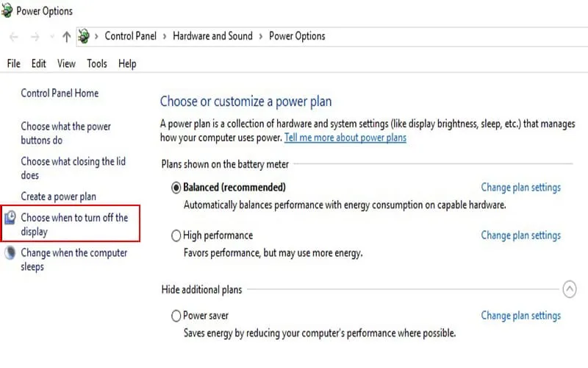Select the Power saver radio button

(176, 316)
